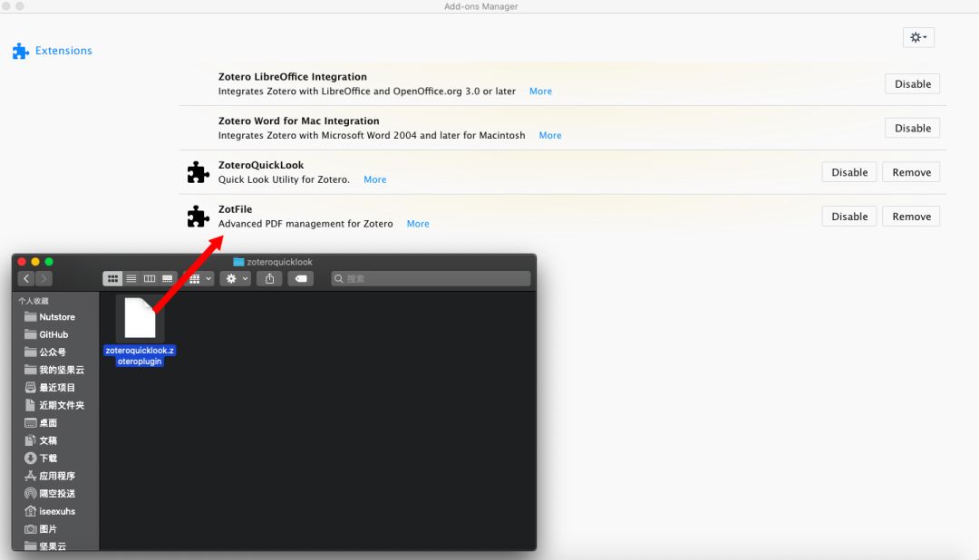Select Zotero Word for Mac Integration title
This screenshot has height=560, width=979.
point(298,121)
